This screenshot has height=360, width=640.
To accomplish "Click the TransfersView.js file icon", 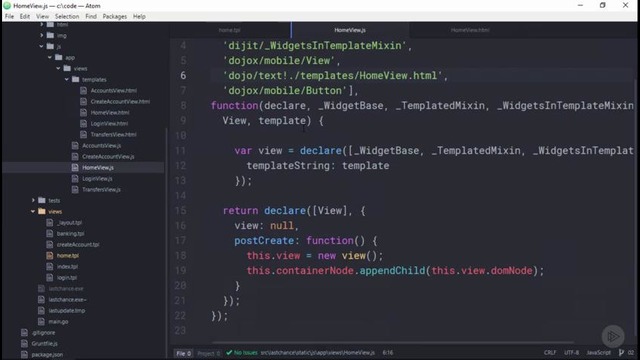I will 75,189.
